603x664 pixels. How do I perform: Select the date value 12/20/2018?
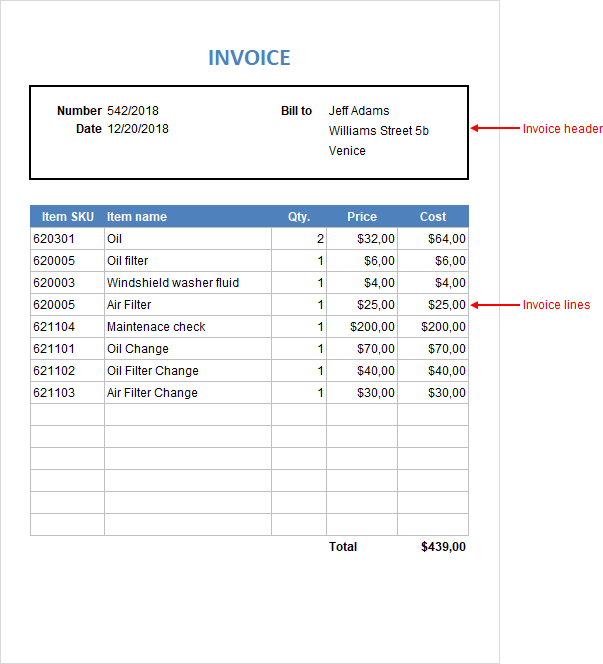[138, 129]
